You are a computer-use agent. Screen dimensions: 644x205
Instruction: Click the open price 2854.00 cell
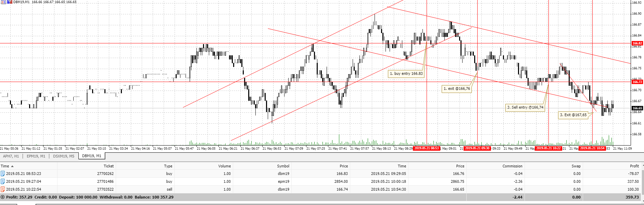pyautogui.click(x=341, y=181)
